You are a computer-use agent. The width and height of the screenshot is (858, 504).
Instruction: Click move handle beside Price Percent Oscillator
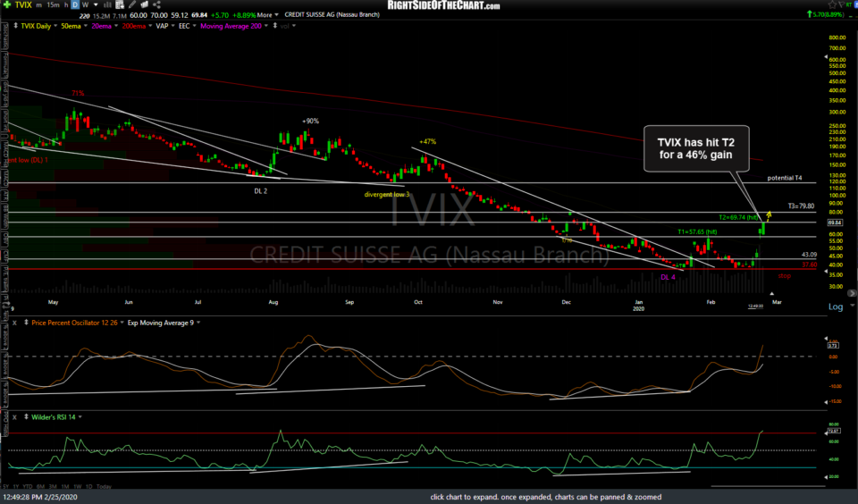click(x=26, y=323)
